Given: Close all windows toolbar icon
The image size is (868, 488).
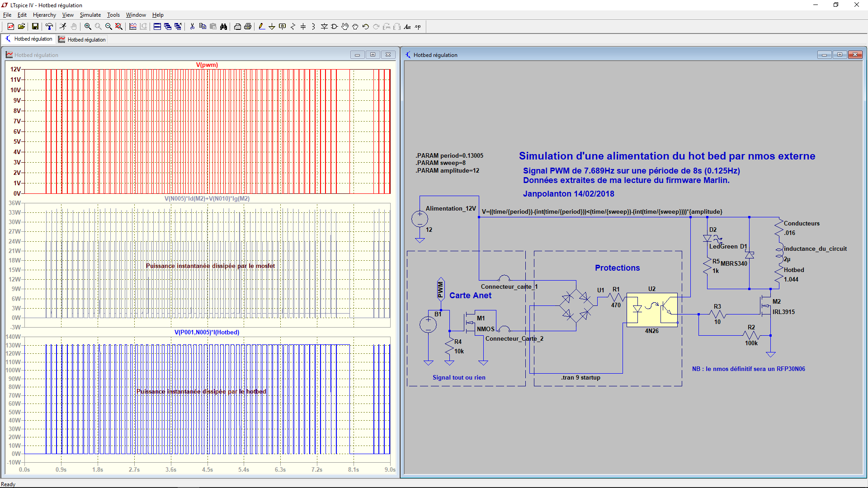Looking at the screenshot, I should (x=178, y=27).
